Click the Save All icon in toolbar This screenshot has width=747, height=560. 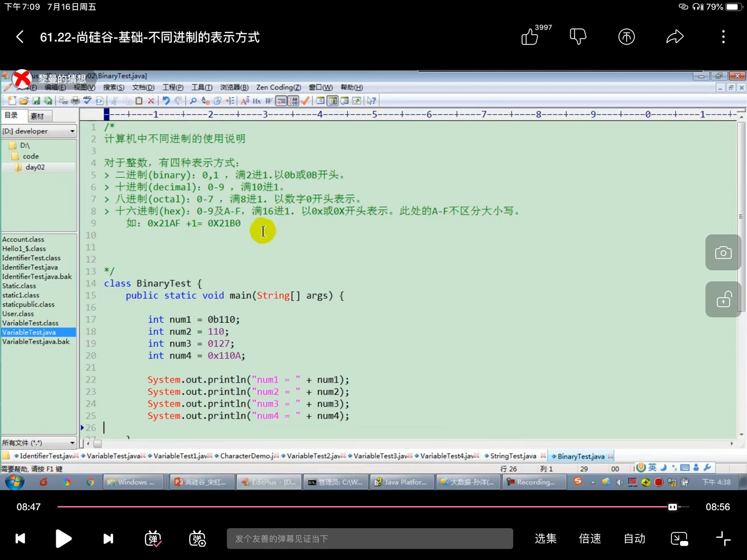48,101
